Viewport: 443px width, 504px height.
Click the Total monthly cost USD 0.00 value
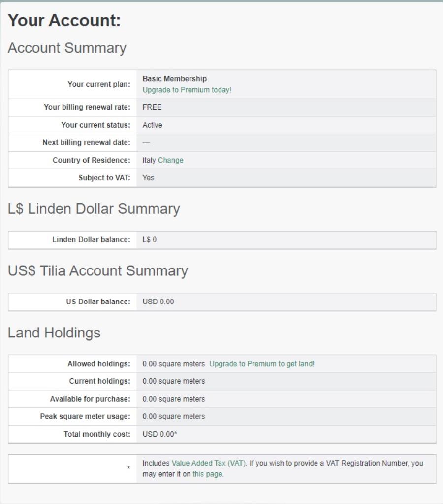coord(159,434)
